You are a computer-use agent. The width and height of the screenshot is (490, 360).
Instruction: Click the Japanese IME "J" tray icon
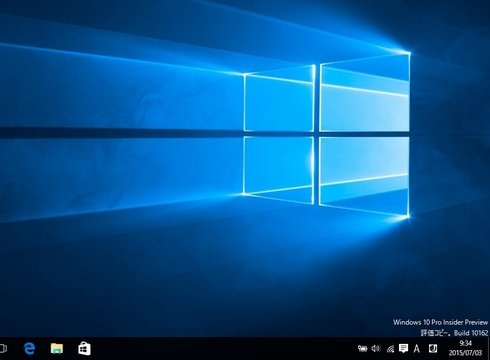click(x=433, y=349)
